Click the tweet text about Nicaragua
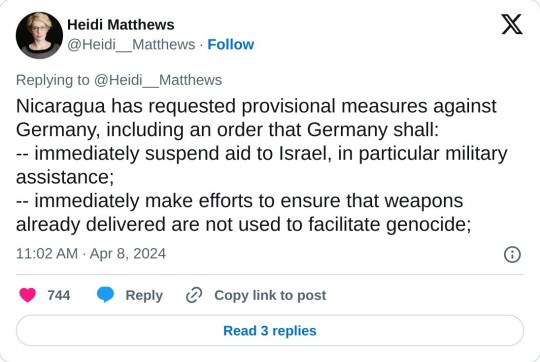The height and width of the screenshot is (362, 540). 261,165
